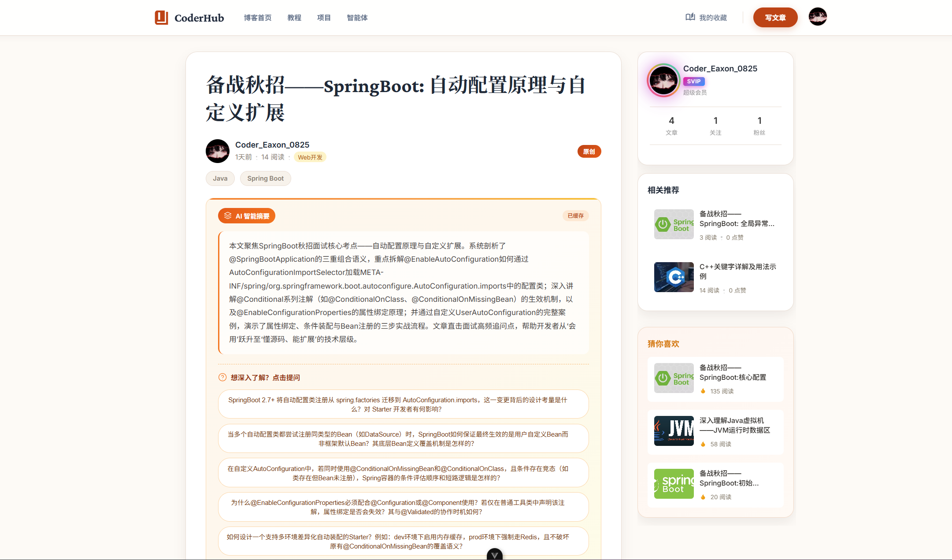The height and width of the screenshot is (560, 952).
Task: Click the Web开发 category label
Action: 310,157
